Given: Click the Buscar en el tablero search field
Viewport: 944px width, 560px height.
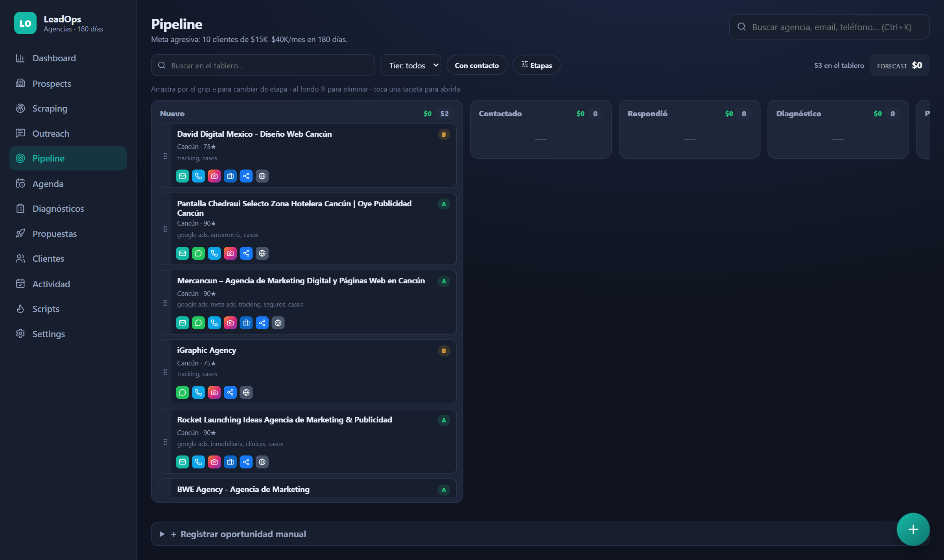Looking at the screenshot, I should tap(263, 65).
